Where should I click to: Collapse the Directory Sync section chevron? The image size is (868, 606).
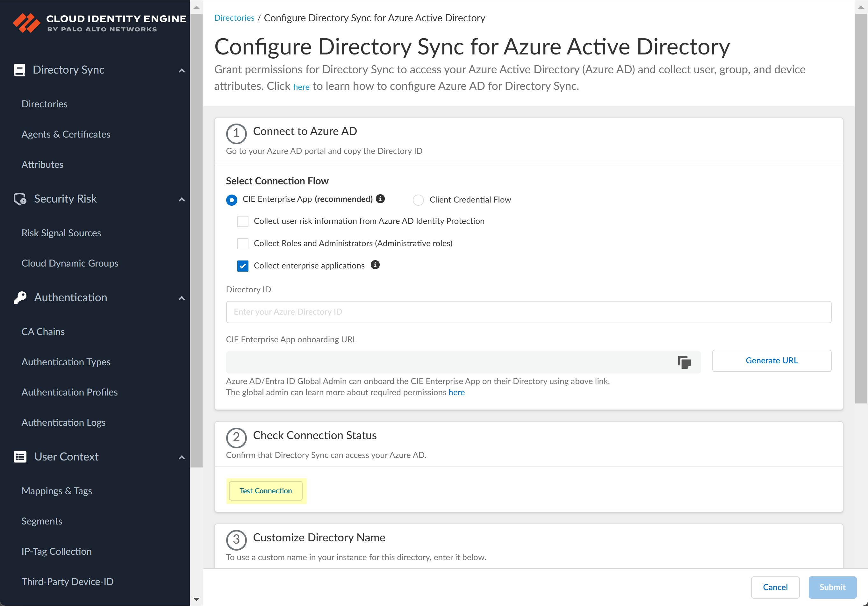tap(182, 70)
